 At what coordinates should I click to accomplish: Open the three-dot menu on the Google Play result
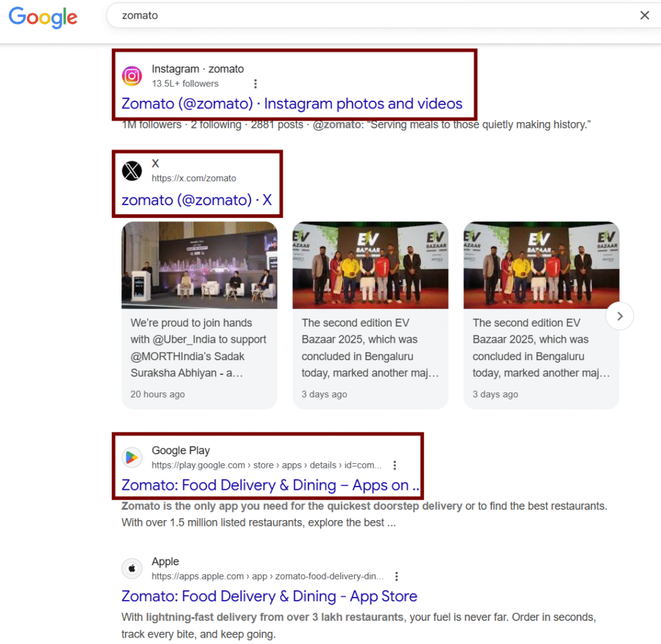point(394,464)
